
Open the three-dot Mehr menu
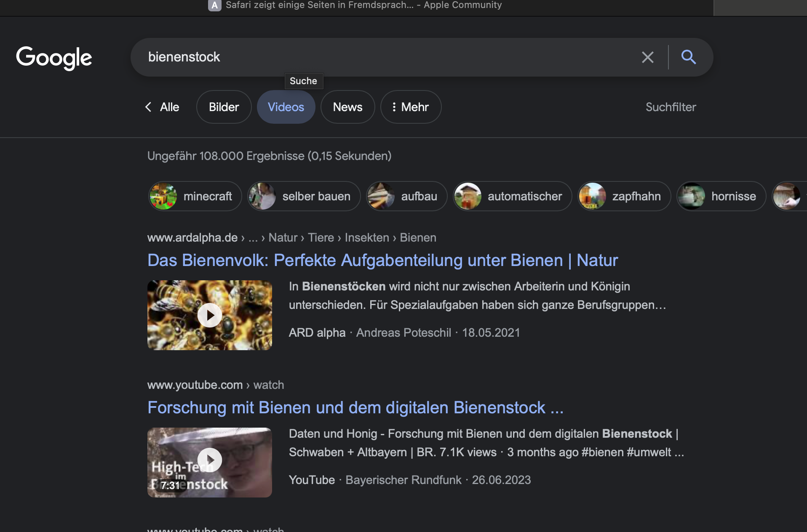tap(411, 107)
